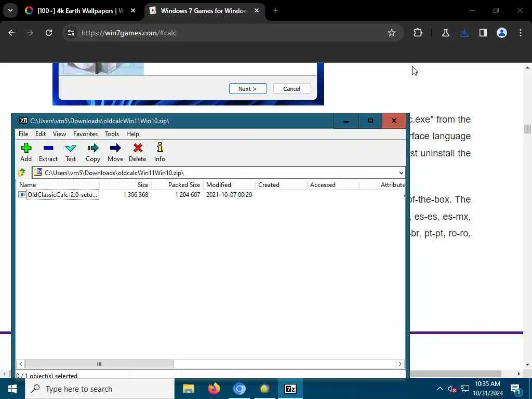This screenshot has width=532, height=399.
Task: Go forward in the browser
Action: 30,33
